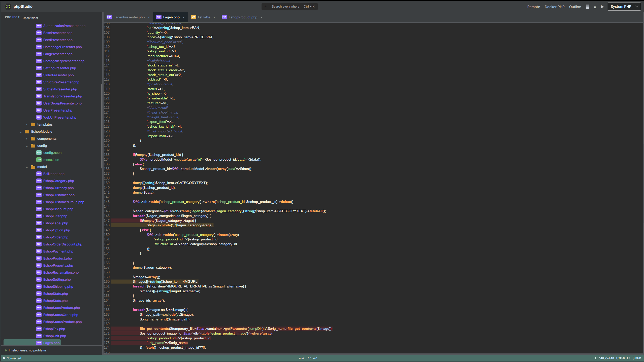Open the Docker PHP option
Screen dimensions: 644x362
[554, 7]
